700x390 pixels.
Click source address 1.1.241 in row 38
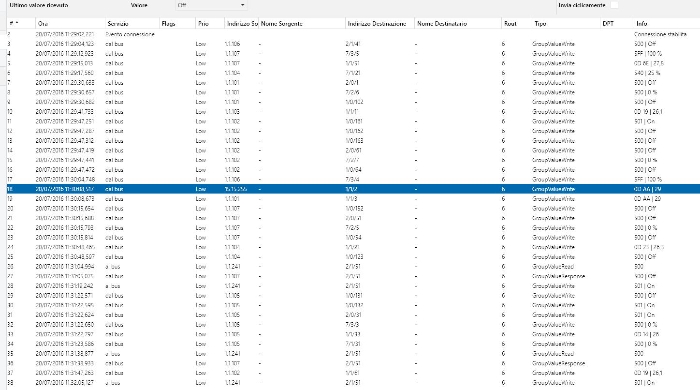click(x=233, y=382)
